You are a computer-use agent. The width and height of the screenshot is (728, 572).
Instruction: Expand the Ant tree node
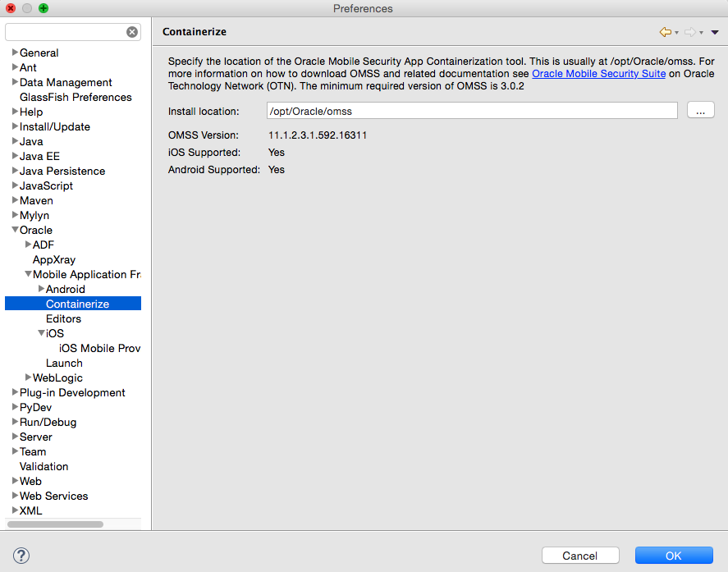15,66
